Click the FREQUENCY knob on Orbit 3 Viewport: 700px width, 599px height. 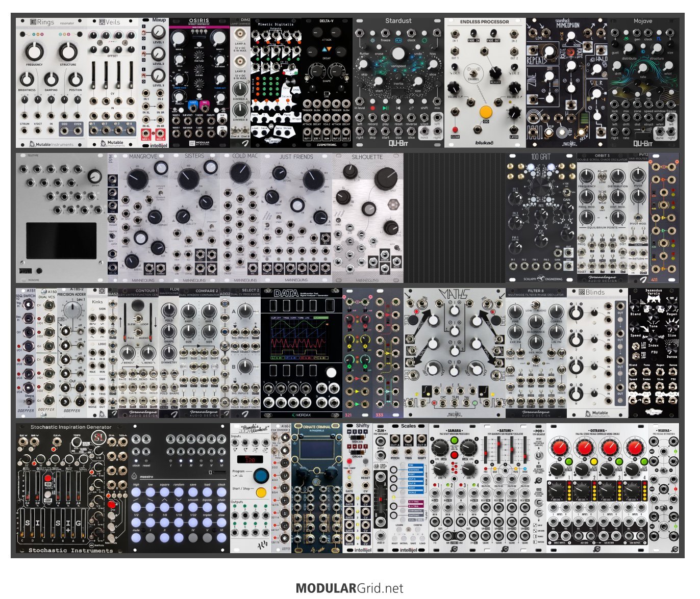[587, 177]
